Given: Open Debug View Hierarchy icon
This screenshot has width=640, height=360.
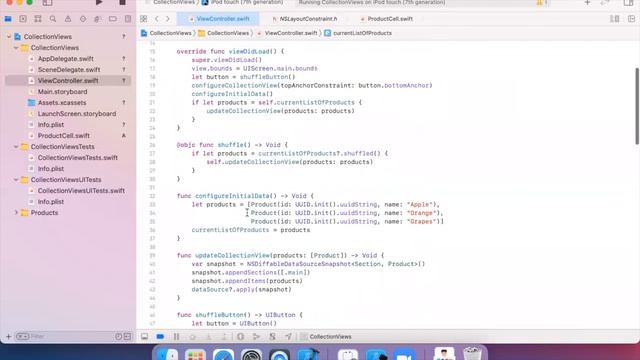Looking at the screenshot, I should (x=240, y=337).
